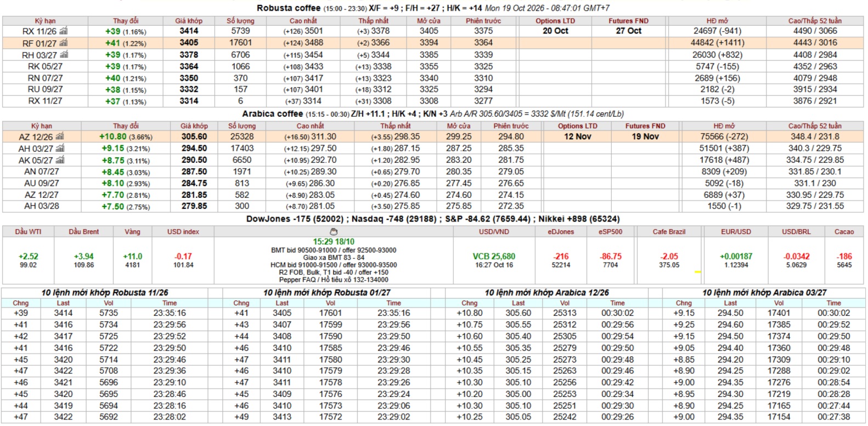Open the chart icon beside AK 05/27
Viewport: 868px width, 426px height.
tap(60, 160)
